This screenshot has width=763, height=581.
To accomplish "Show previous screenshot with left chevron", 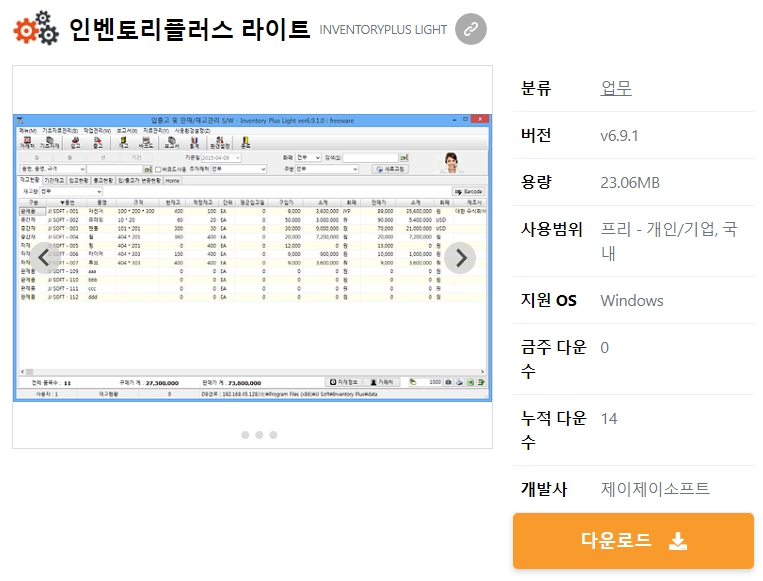I will pos(45,258).
